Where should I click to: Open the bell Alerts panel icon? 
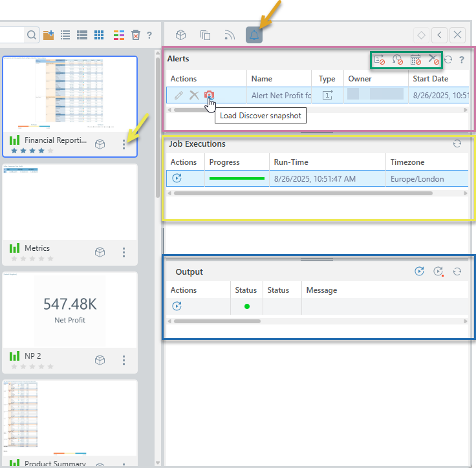point(254,35)
